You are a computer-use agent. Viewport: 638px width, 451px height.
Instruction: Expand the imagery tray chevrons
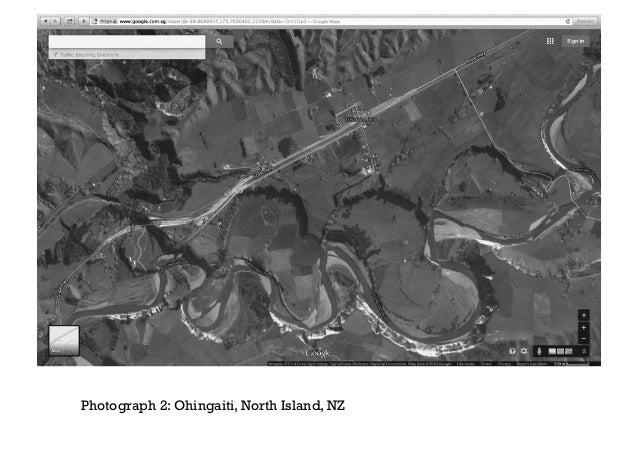584,351
